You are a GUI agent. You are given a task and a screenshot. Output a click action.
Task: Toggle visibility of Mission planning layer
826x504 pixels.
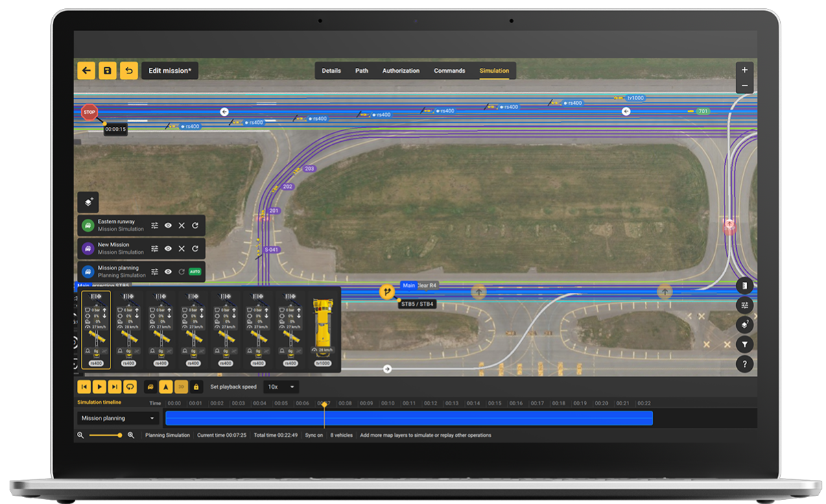point(168,272)
